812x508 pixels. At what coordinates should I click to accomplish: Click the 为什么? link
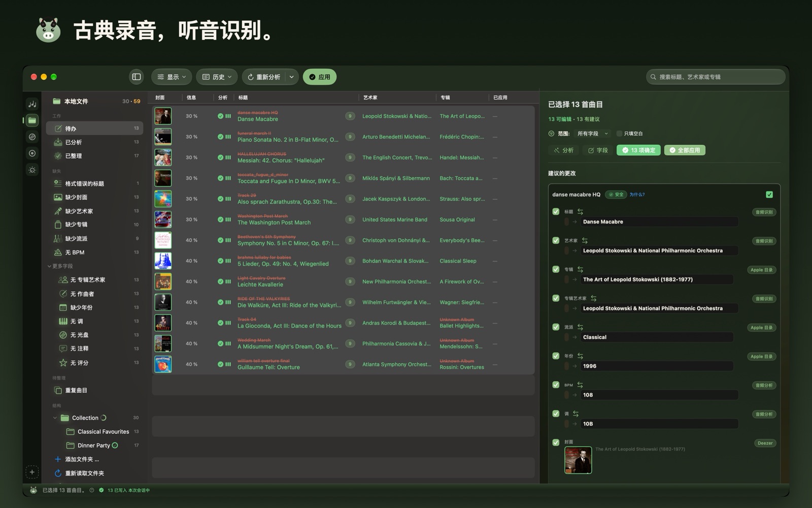[637, 195]
